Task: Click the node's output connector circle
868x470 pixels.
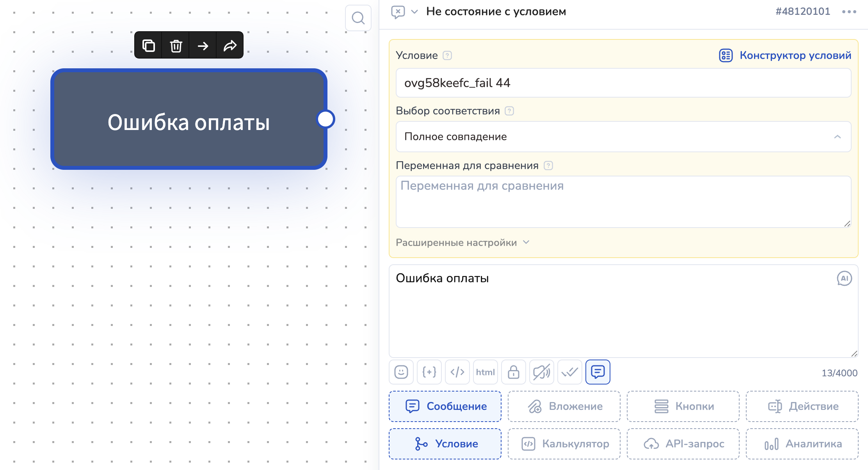Action: (x=325, y=119)
